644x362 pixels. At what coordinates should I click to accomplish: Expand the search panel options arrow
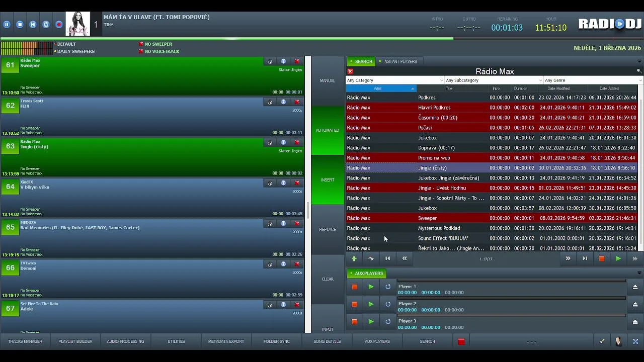coord(639,61)
